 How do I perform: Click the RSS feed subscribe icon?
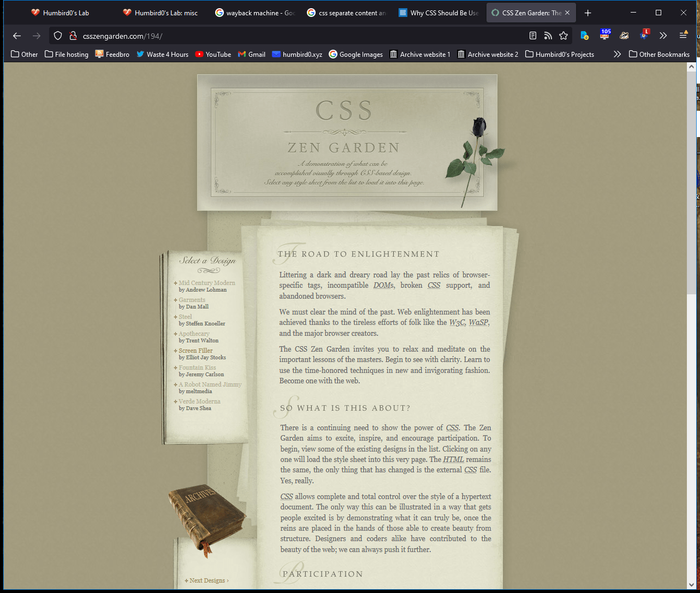548,36
